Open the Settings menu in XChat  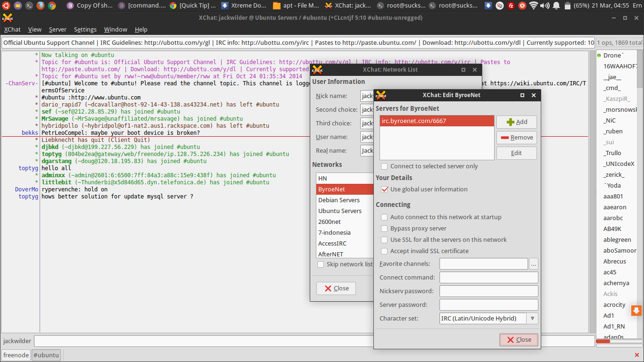point(85,29)
